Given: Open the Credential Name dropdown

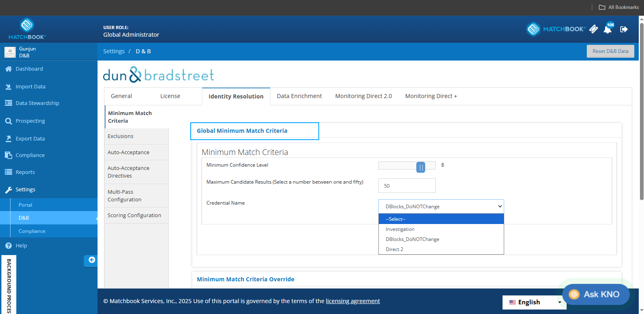Looking at the screenshot, I should [441, 207].
